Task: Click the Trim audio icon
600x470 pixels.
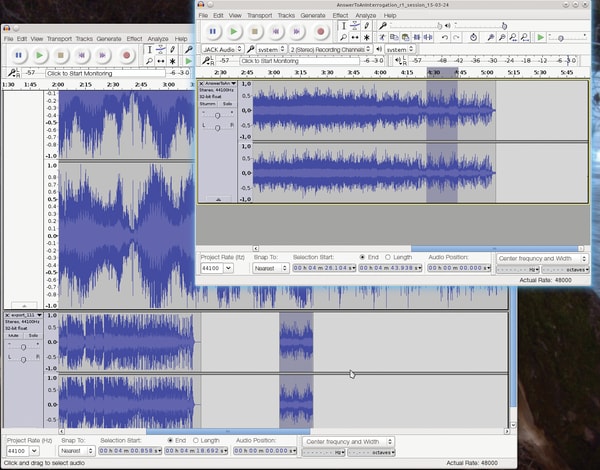Action: [417, 37]
